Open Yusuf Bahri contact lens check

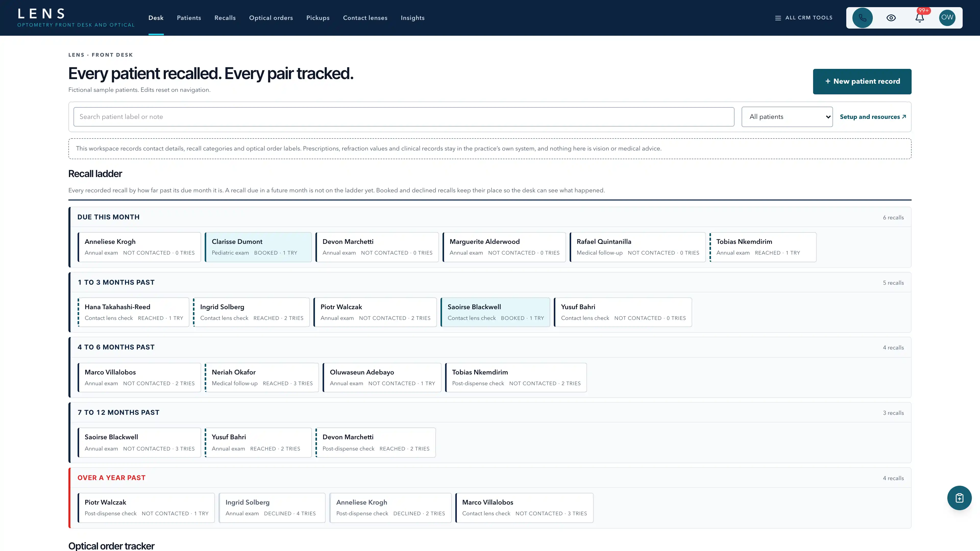[x=623, y=312]
